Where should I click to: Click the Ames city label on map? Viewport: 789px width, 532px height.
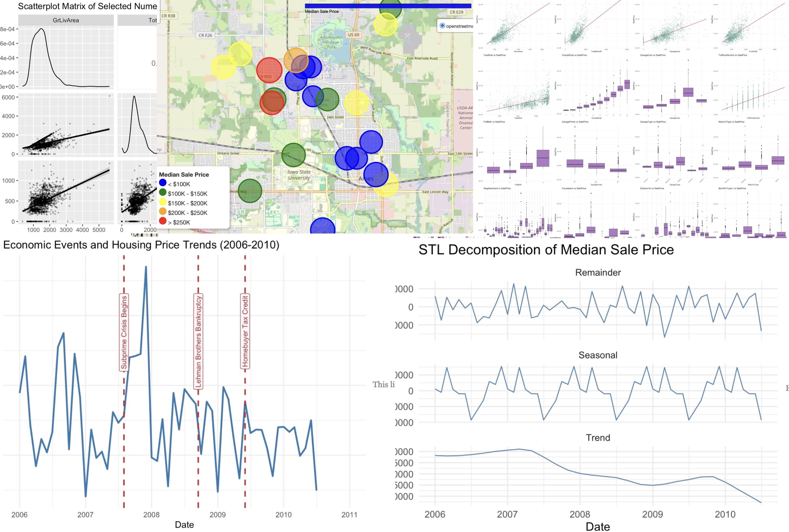(x=366, y=179)
